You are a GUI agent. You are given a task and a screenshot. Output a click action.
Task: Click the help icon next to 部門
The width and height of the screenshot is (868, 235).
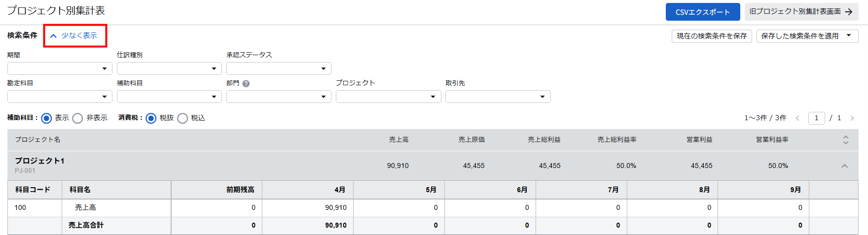[x=246, y=84]
